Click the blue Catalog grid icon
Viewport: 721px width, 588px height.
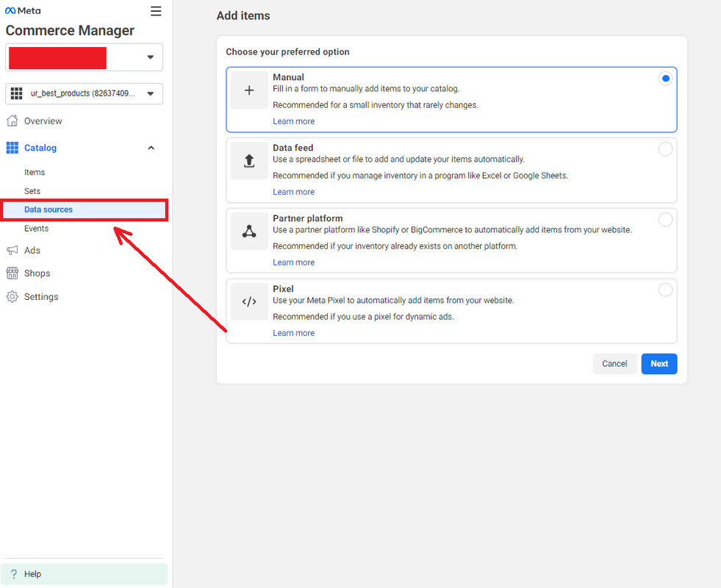coord(12,148)
